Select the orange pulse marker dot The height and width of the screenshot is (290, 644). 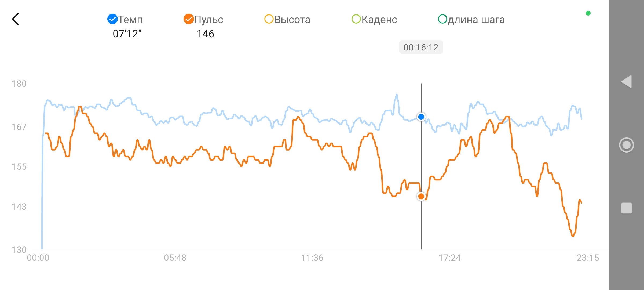click(x=421, y=196)
